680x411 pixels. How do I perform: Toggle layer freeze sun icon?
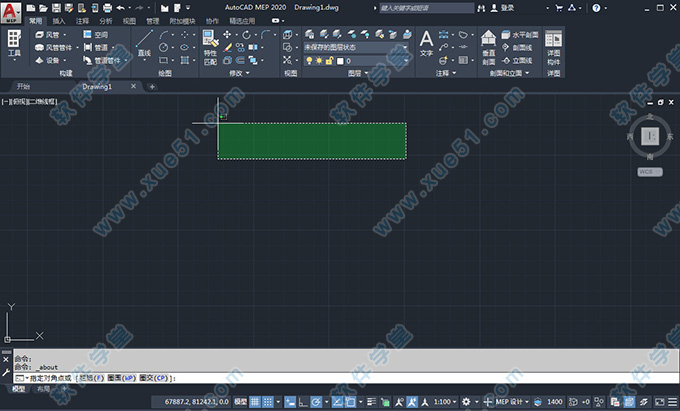pyautogui.click(x=319, y=61)
